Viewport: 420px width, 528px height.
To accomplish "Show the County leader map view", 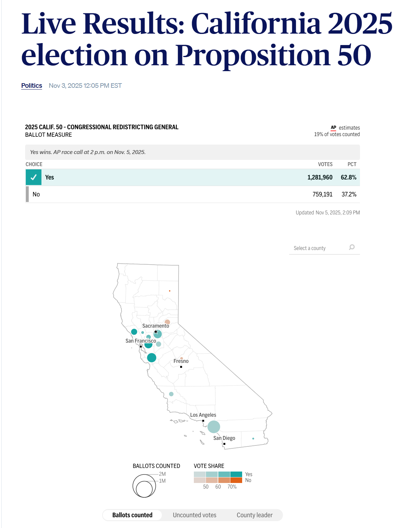I will click(255, 515).
